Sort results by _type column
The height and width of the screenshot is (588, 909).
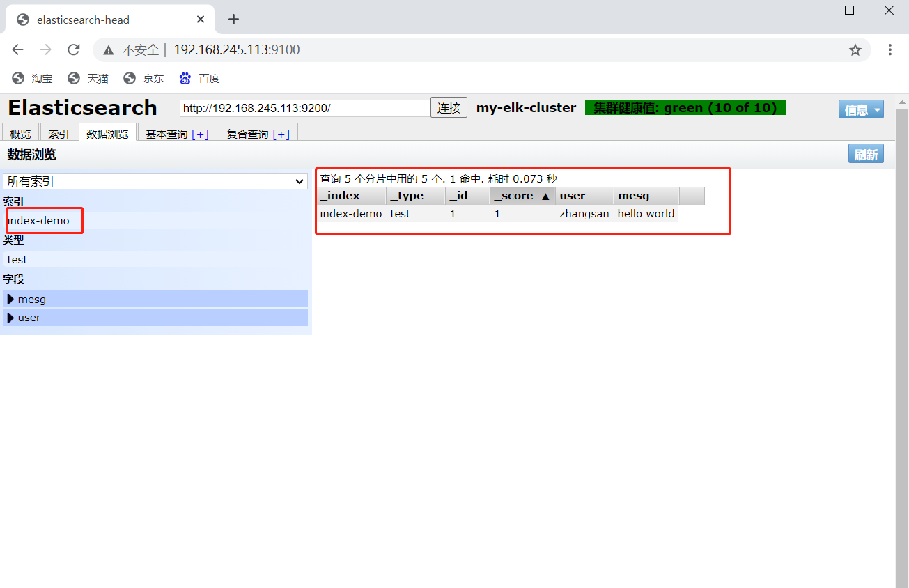pos(416,196)
